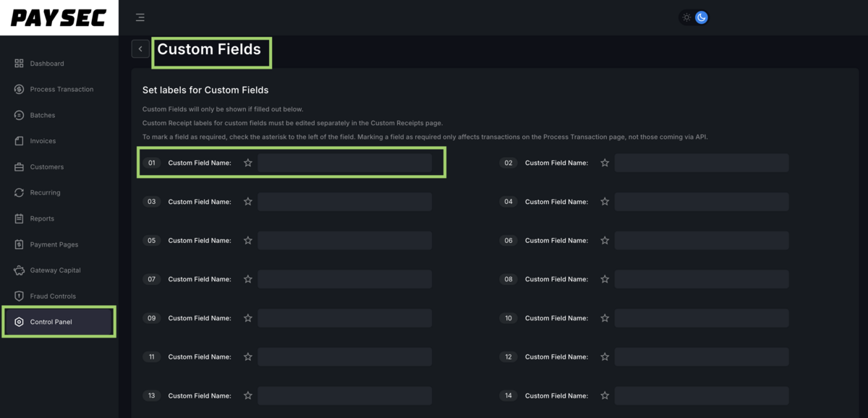The image size is (868, 418).
Task: Click the PAYSEC logo
Action: pos(59,18)
